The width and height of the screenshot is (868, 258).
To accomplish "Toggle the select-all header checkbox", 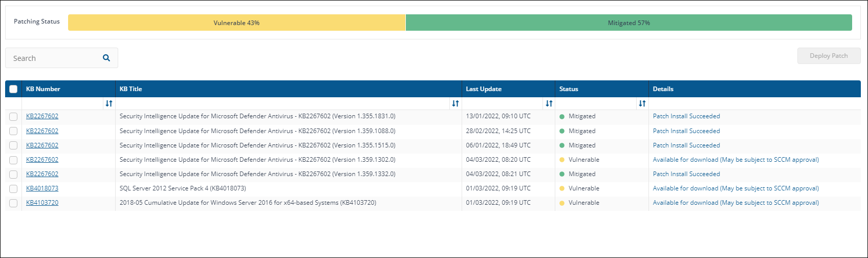I will click(x=13, y=89).
